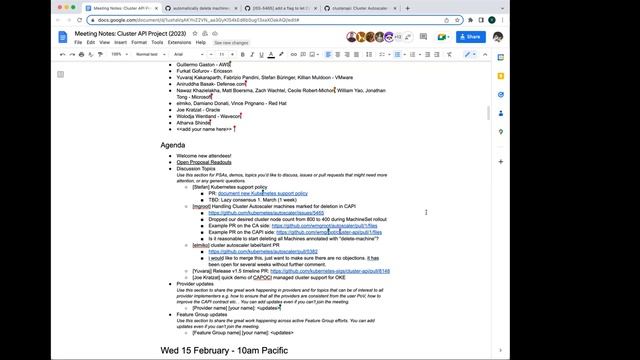
Task: Open the Docs home icon
Action: (x=62, y=37)
